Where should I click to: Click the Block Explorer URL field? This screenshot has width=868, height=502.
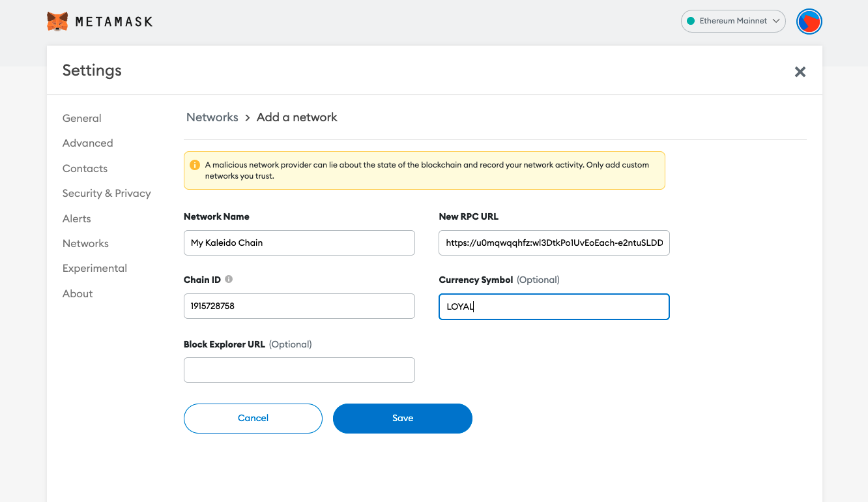click(x=299, y=370)
